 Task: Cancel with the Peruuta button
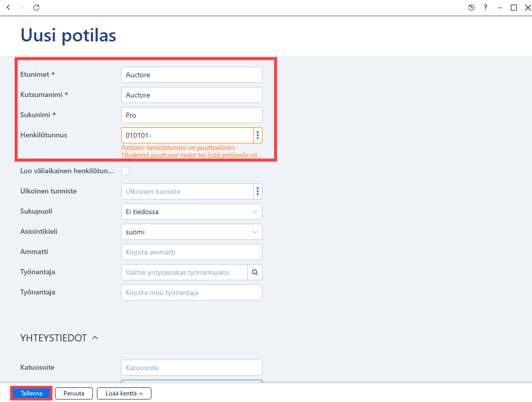tap(74, 393)
